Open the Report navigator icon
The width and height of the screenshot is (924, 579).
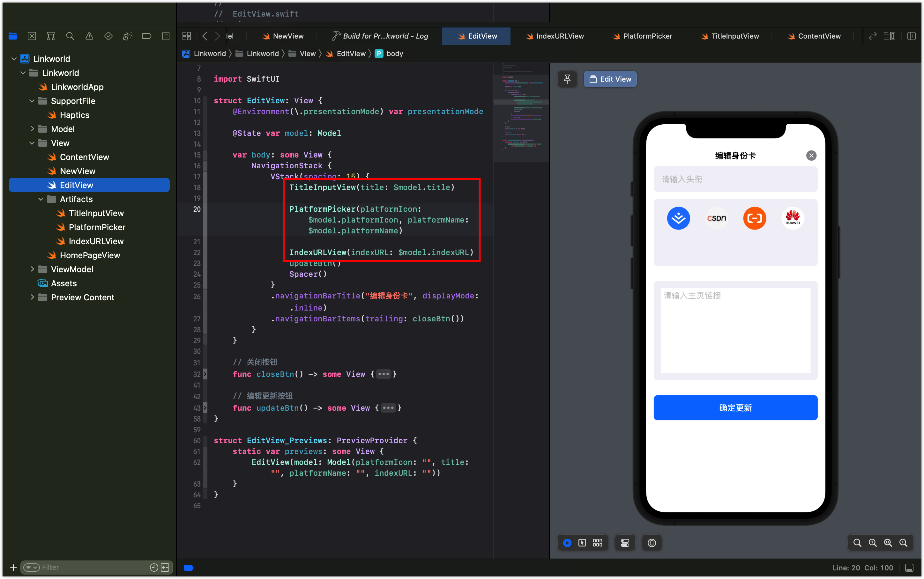pos(166,36)
